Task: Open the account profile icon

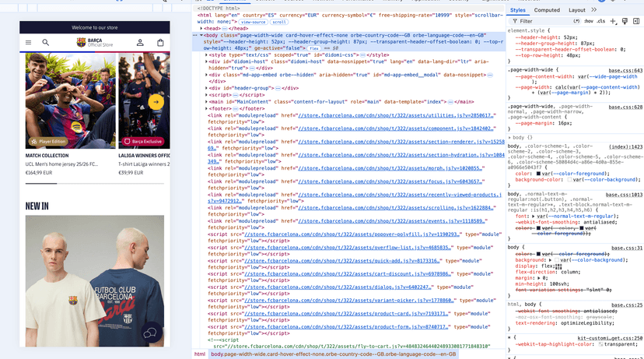Action: (x=140, y=42)
